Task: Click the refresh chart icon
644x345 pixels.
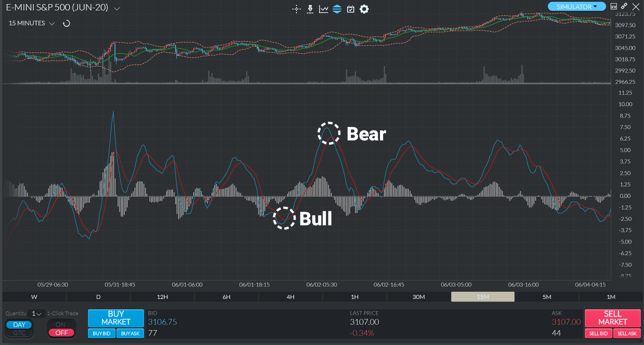Action: pyautogui.click(x=66, y=23)
